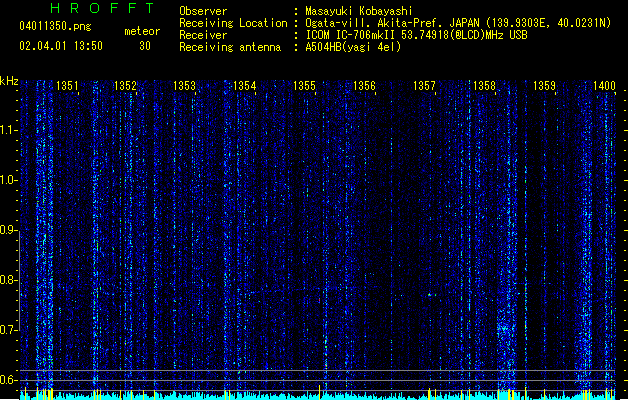Click the 'meteor' count label
This screenshot has height=400, width=629.
pos(142,31)
